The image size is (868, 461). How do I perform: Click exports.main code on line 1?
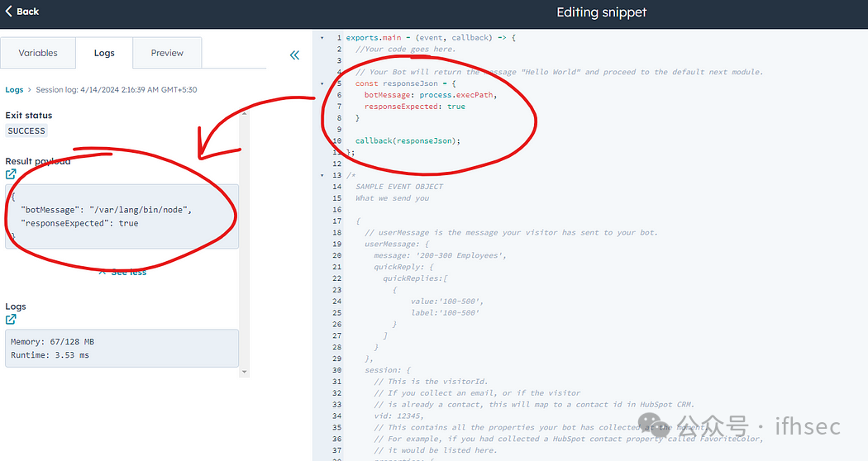[432, 38]
